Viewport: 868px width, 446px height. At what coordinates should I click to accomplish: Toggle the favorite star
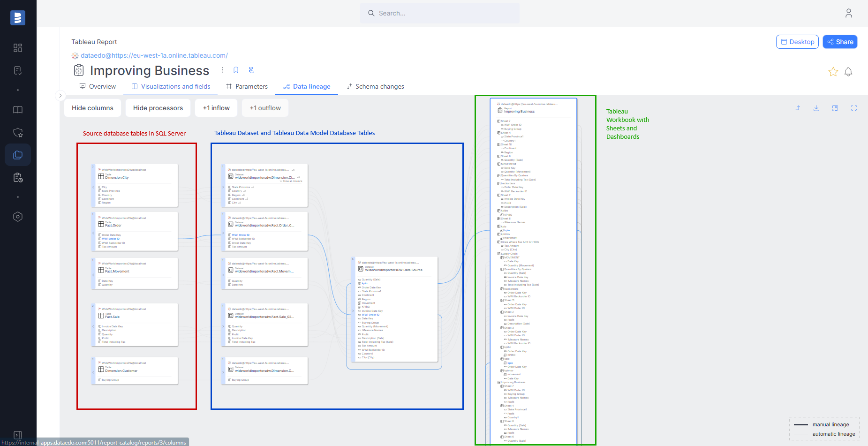pyautogui.click(x=833, y=72)
